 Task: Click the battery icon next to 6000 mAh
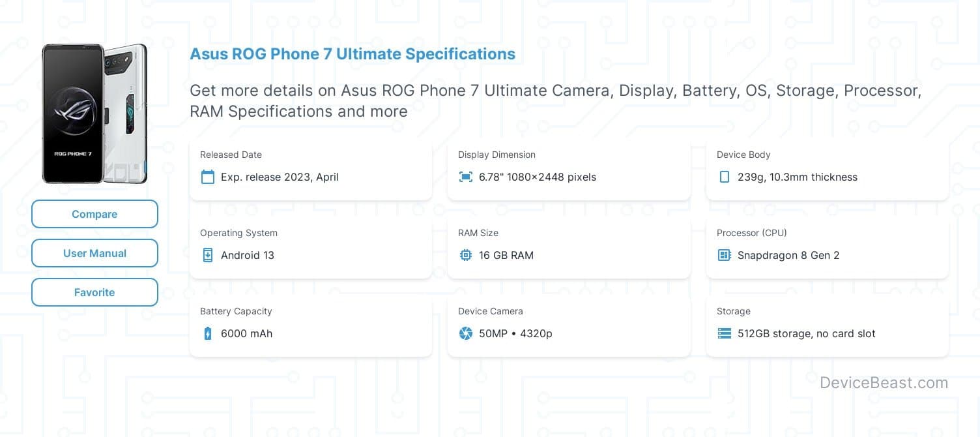coord(208,333)
